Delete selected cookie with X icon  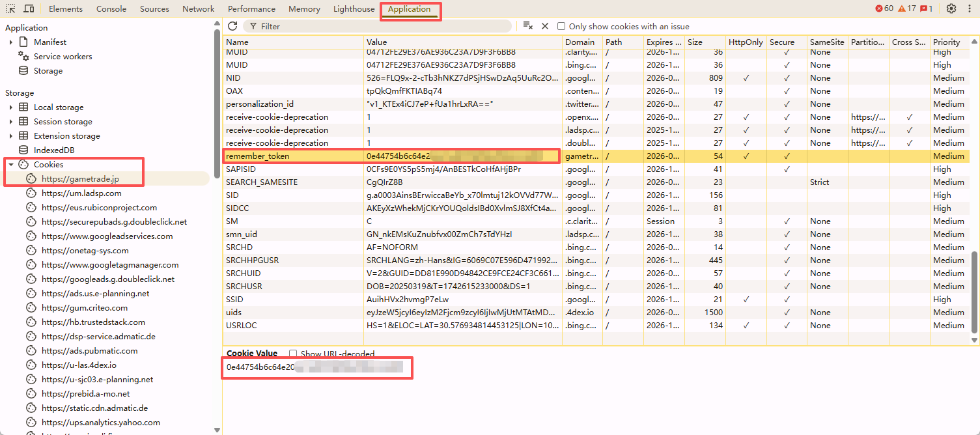tap(545, 26)
